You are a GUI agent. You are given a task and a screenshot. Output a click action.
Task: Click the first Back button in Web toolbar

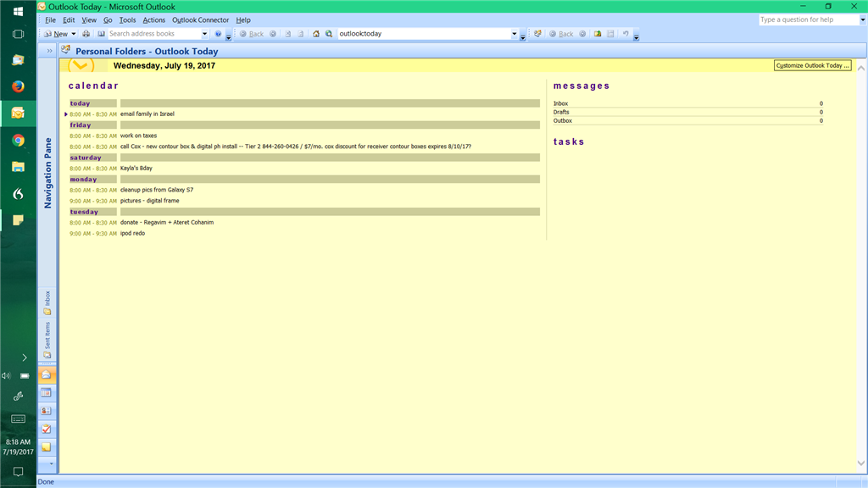(x=252, y=34)
